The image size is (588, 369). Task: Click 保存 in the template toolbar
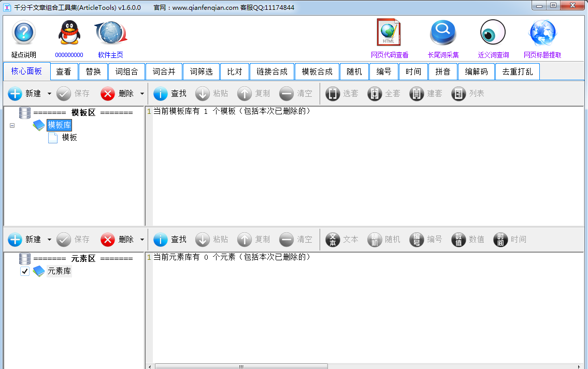[x=73, y=94]
